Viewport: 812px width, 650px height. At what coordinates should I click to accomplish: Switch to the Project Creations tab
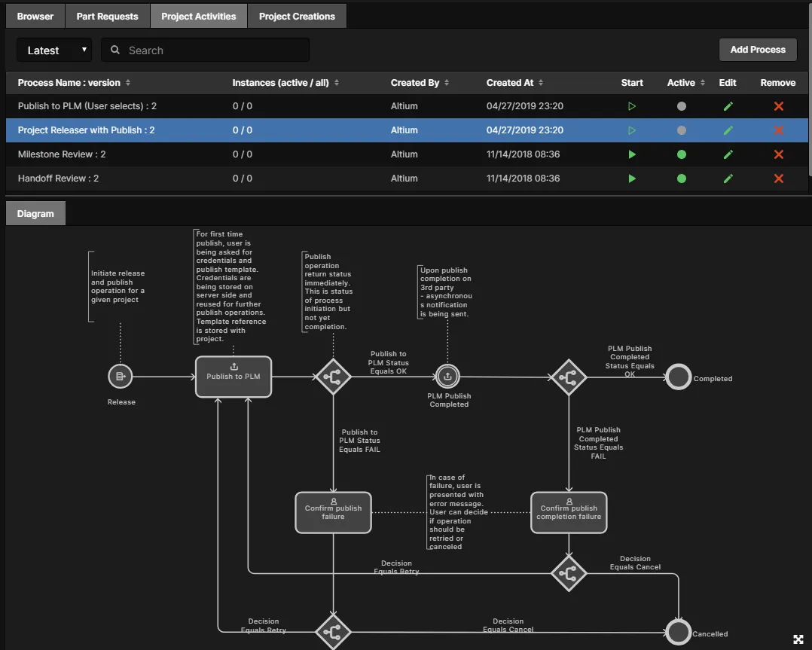tap(297, 16)
